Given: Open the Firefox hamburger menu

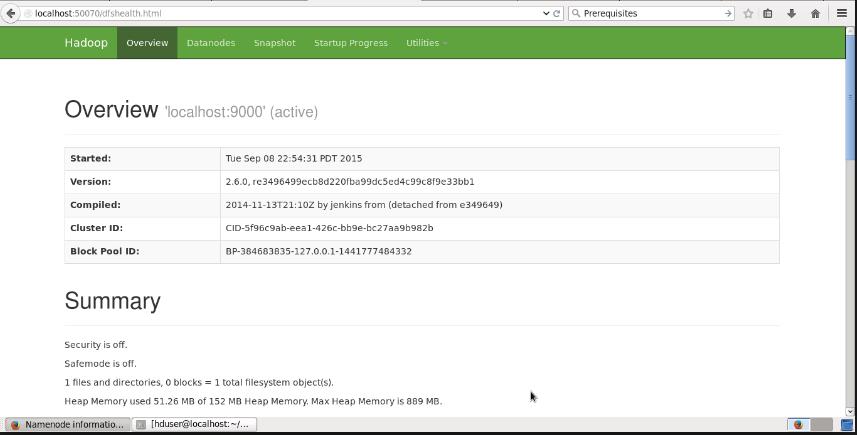Looking at the screenshot, I should point(842,13).
